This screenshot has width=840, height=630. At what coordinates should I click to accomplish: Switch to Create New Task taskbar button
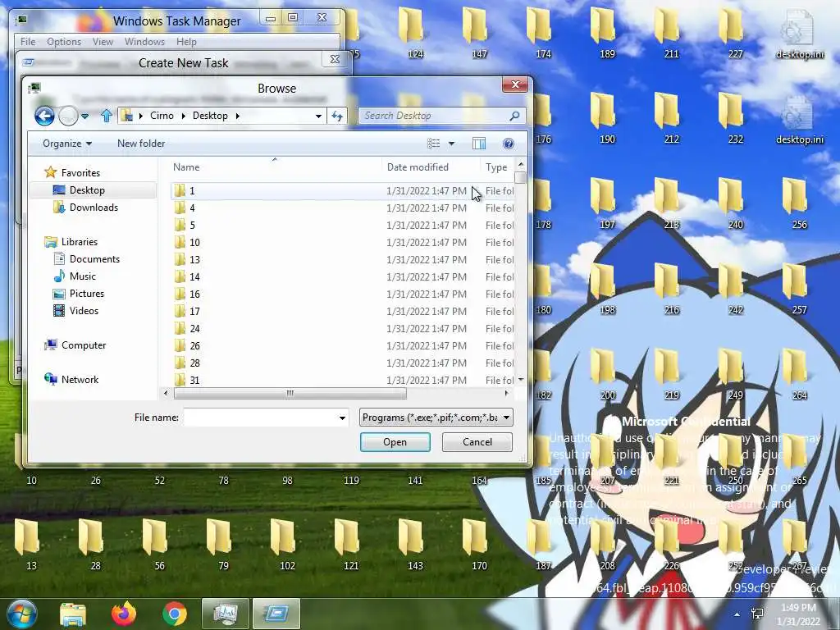[276, 614]
